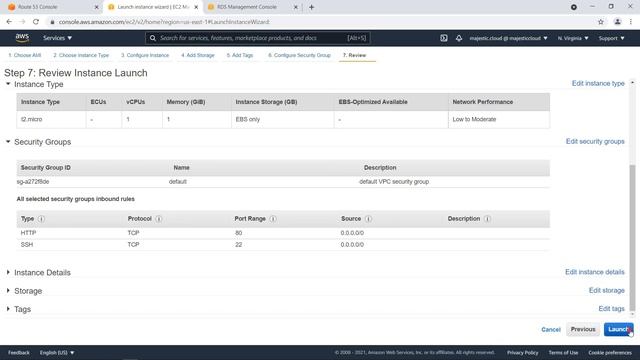Screen dimensions: 640x360
Task: Open the CloudShell icon in header
Action: (444, 38)
